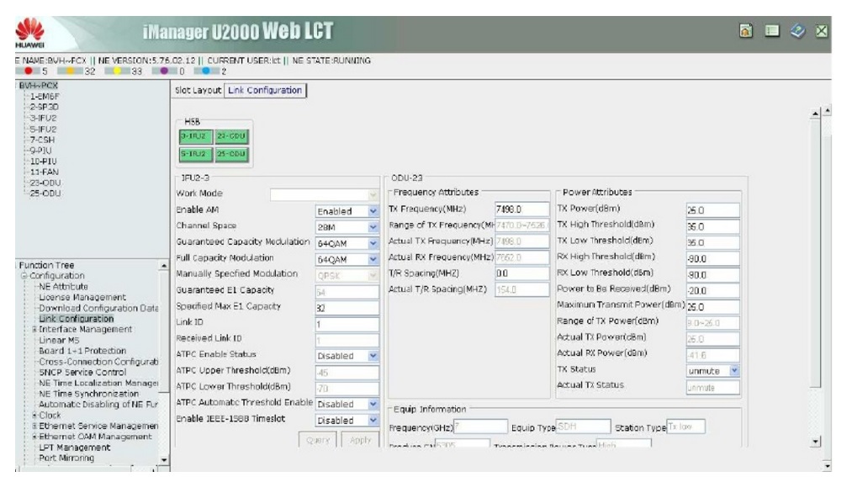Select the green 5-IFU2 box in HSB group
The height and width of the screenshot is (477, 868).
tap(195, 154)
